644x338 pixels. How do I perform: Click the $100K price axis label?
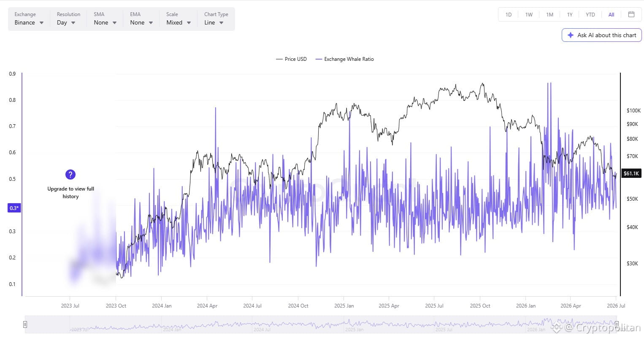633,111
